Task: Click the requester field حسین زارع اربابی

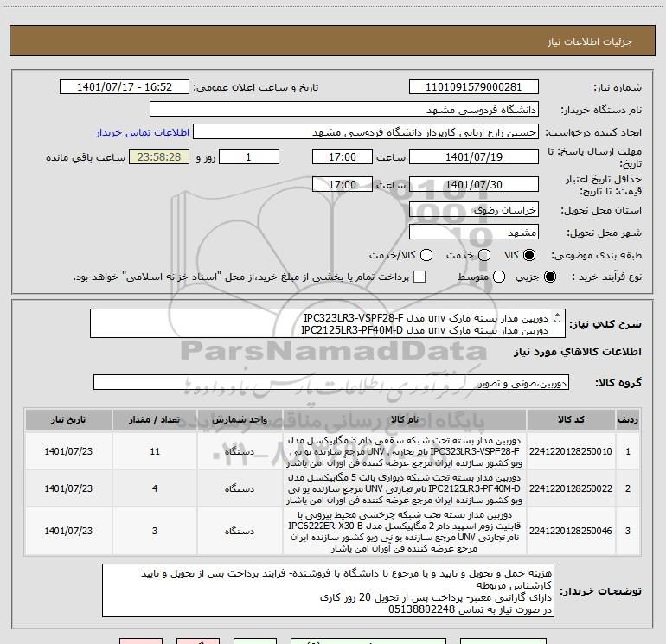Action: (366, 132)
